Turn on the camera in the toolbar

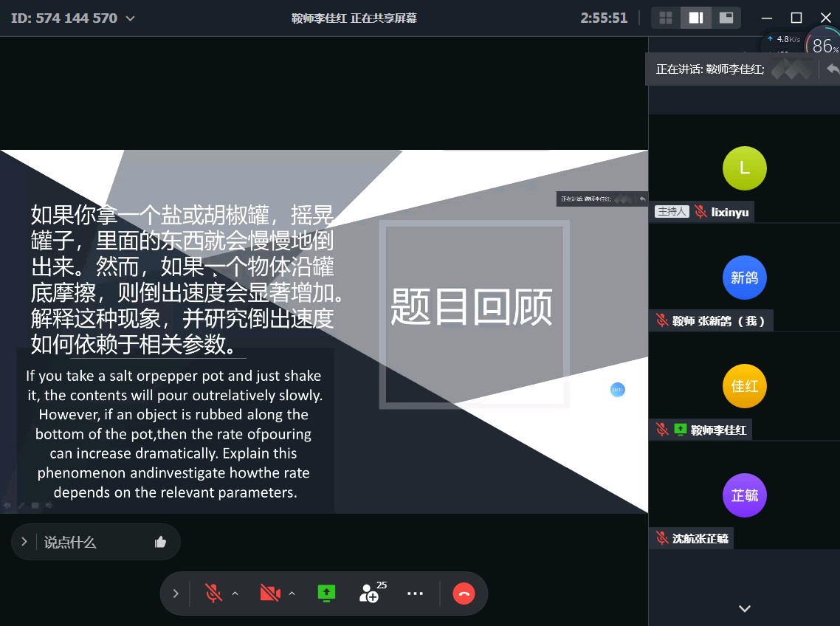(270, 593)
